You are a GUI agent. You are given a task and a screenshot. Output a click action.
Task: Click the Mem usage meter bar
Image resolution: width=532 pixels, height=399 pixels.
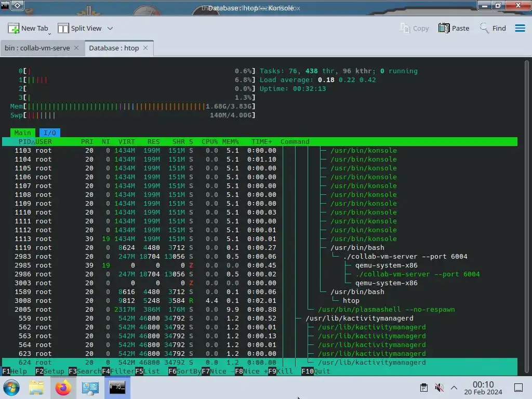point(132,106)
